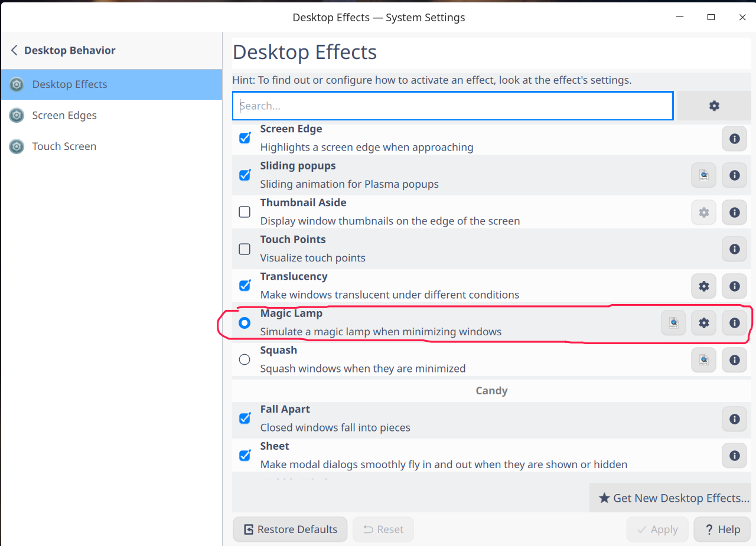Image resolution: width=756 pixels, height=546 pixels.
Task: Choose the Squash minimize animation radio
Action: click(245, 359)
